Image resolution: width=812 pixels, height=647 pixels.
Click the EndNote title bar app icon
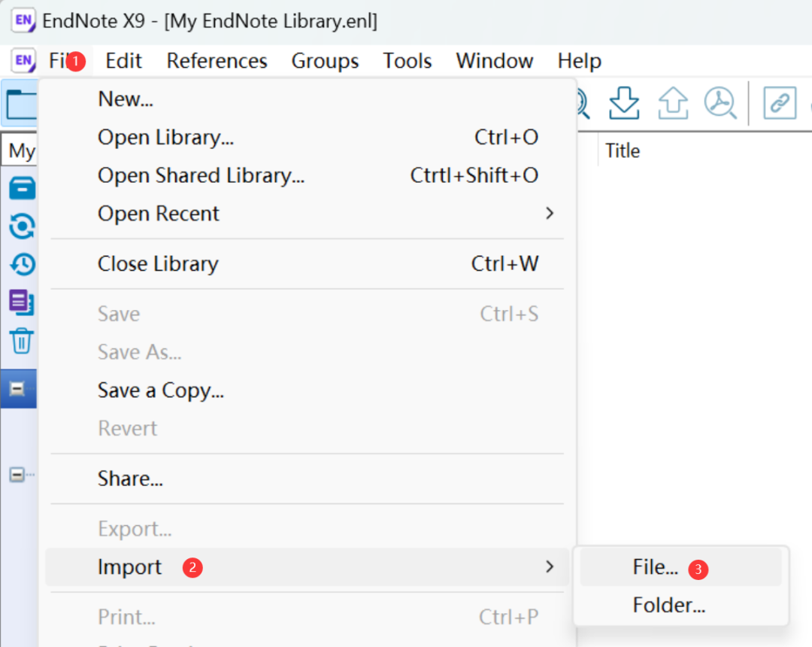(x=23, y=21)
